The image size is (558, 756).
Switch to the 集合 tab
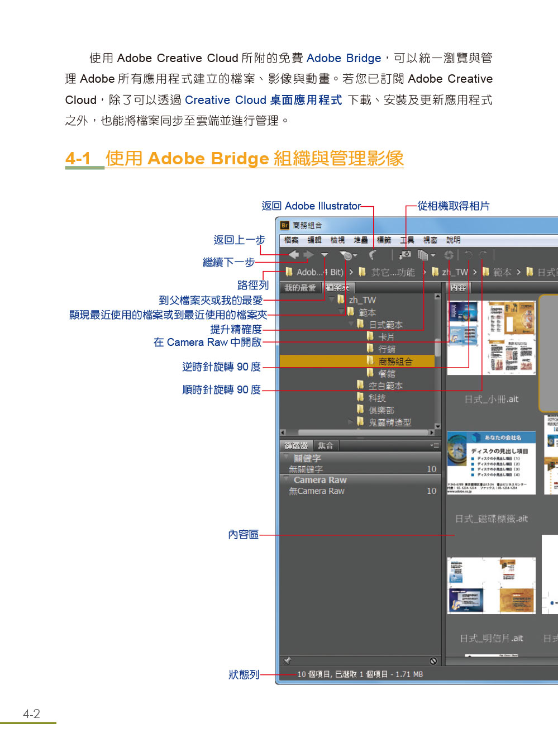[x=326, y=446]
